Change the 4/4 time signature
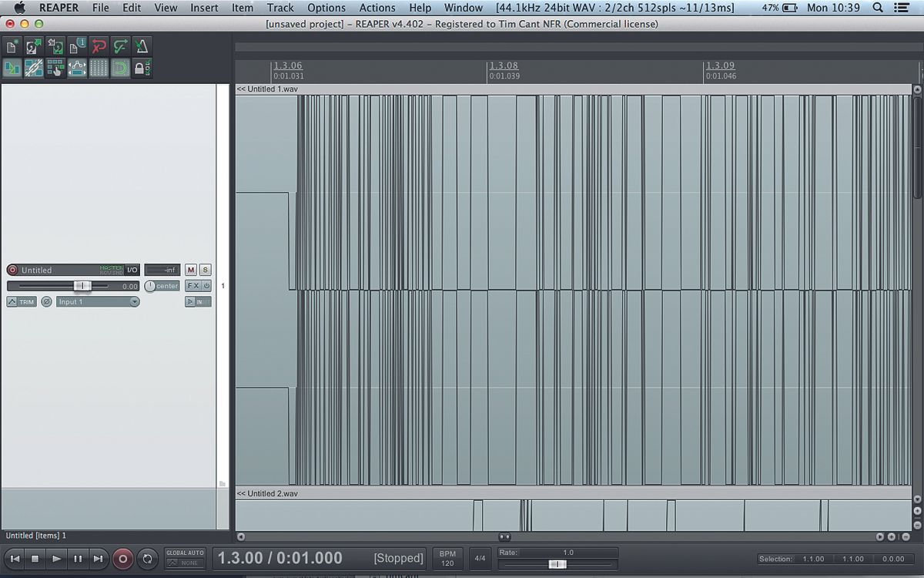The height and width of the screenshot is (578, 924). click(479, 557)
